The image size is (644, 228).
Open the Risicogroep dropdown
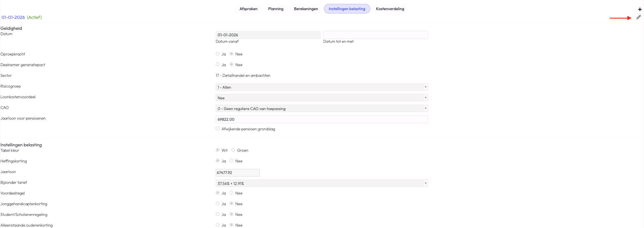pos(322,87)
